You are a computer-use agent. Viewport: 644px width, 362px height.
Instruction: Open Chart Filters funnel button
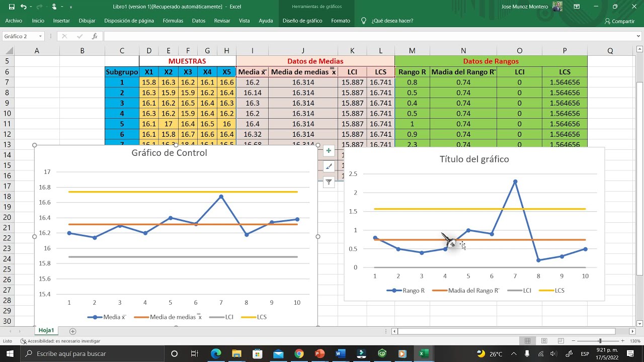pyautogui.click(x=329, y=182)
